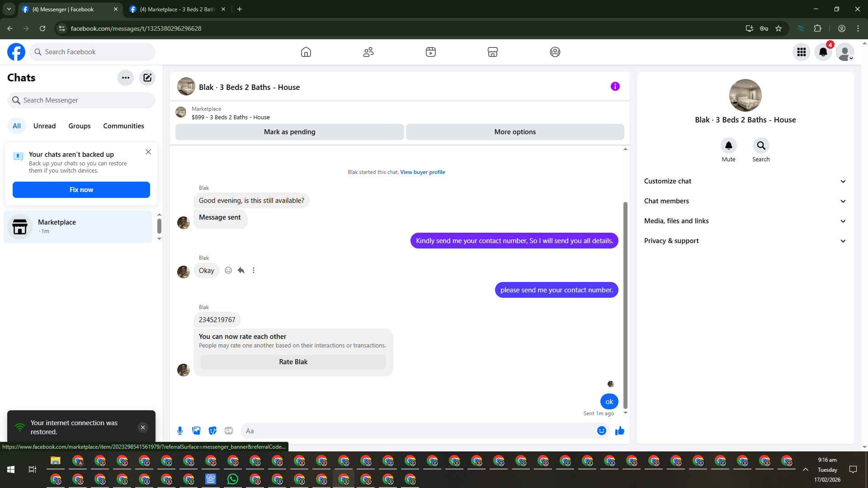Reload the page
Image resolution: width=868 pixels, height=488 pixels.
point(42,28)
